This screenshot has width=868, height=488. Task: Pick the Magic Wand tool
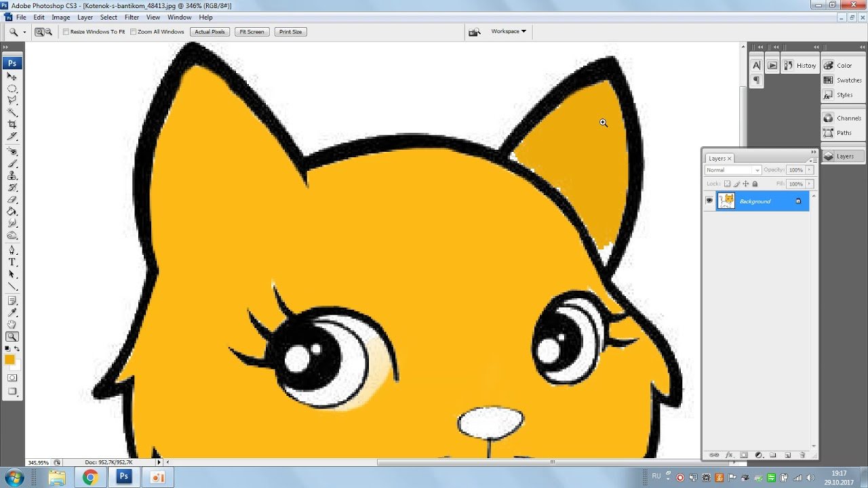tap(12, 112)
